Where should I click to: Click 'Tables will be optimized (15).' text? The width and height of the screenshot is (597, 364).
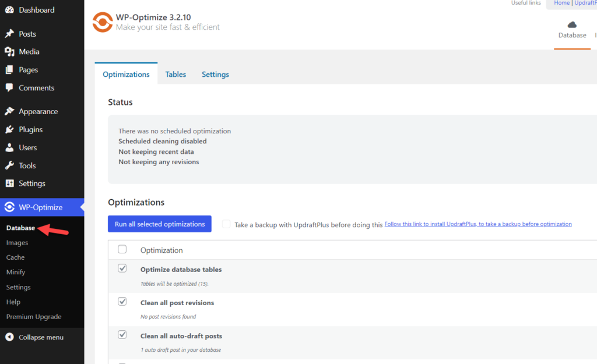pyautogui.click(x=174, y=284)
